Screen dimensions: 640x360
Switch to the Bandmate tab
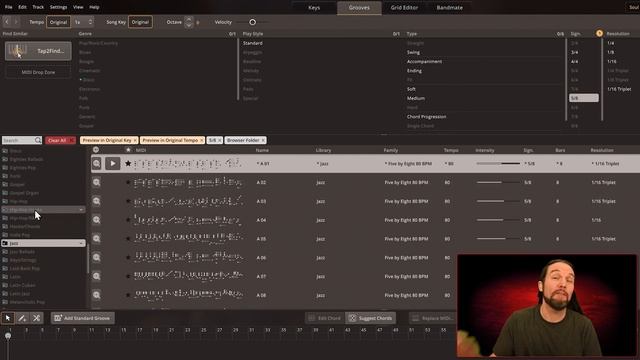point(450,8)
